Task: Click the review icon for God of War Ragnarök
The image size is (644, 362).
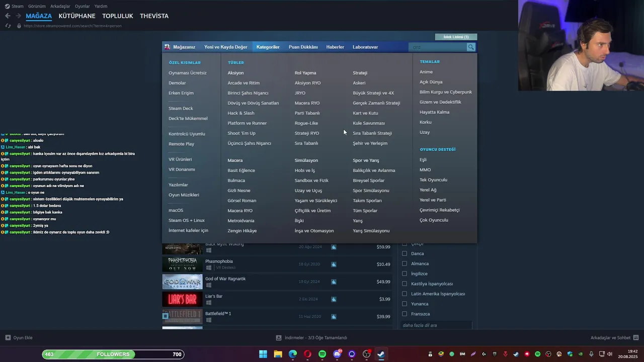Action: (334, 282)
